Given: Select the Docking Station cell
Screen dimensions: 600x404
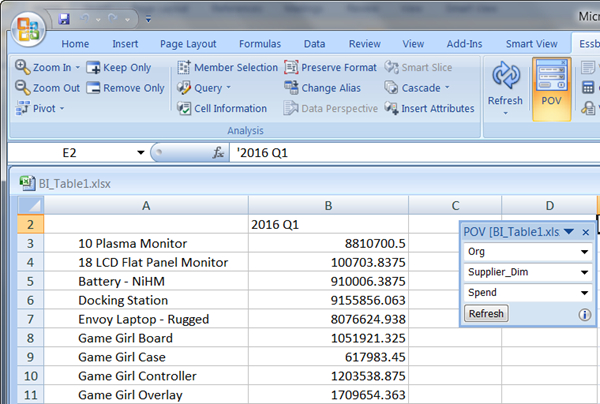Looking at the screenshot, I should tap(146, 300).
